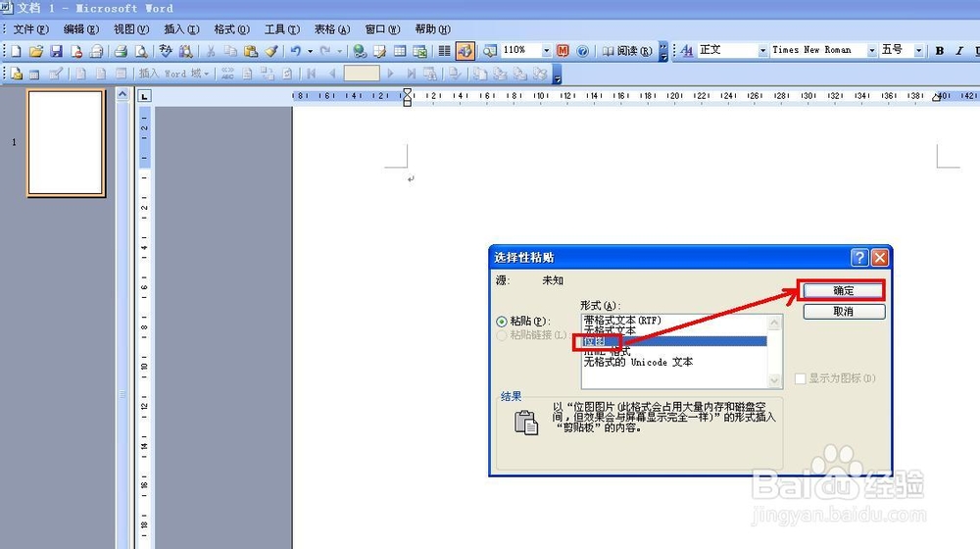Open the Undo history dropdown arrow
Viewport: 980px width, 549px height.
310,51
